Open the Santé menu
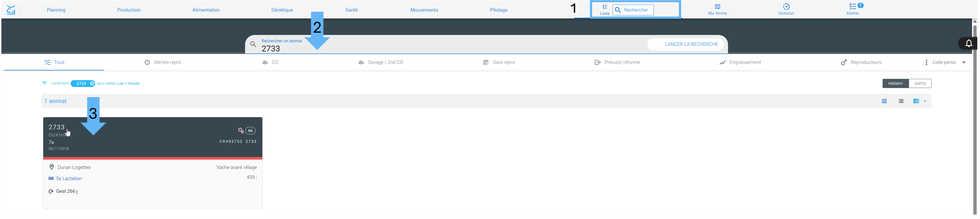 coord(352,10)
